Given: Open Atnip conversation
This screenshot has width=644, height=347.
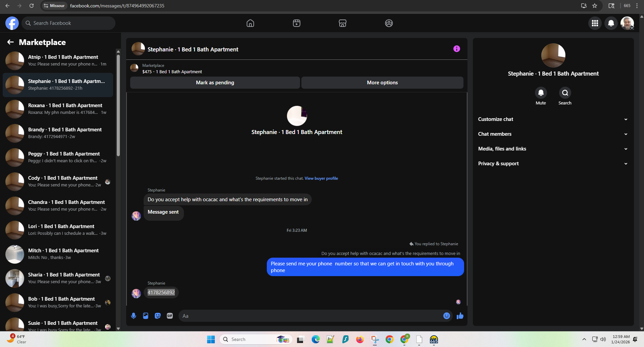Looking at the screenshot, I should (x=58, y=61).
